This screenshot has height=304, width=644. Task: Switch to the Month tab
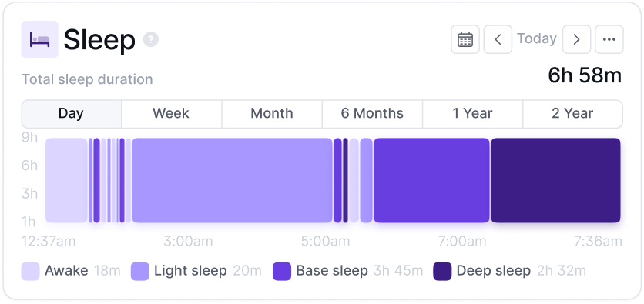[272, 114]
